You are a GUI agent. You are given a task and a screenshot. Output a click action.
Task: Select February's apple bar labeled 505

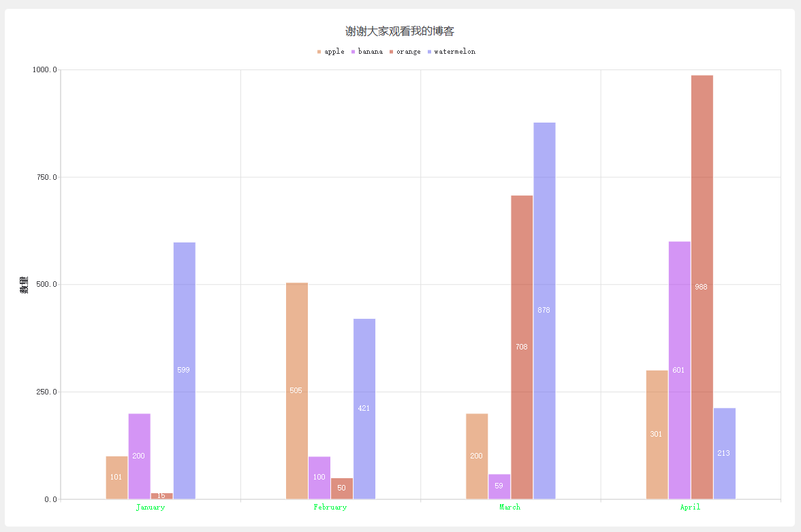pyautogui.click(x=296, y=390)
